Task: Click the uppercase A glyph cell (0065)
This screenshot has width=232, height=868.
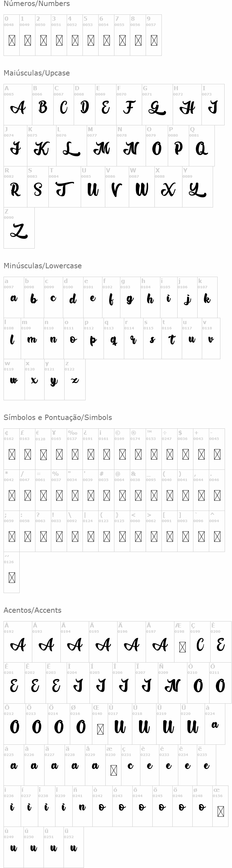Action: click(x=18, y=105)
